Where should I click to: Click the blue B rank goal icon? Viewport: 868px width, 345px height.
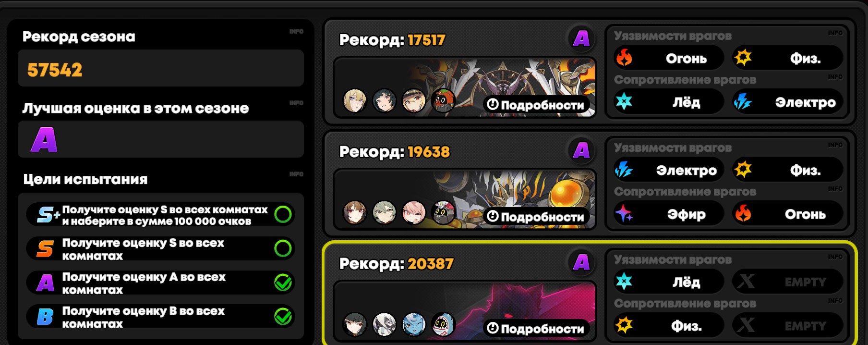(x=45, y=317)
